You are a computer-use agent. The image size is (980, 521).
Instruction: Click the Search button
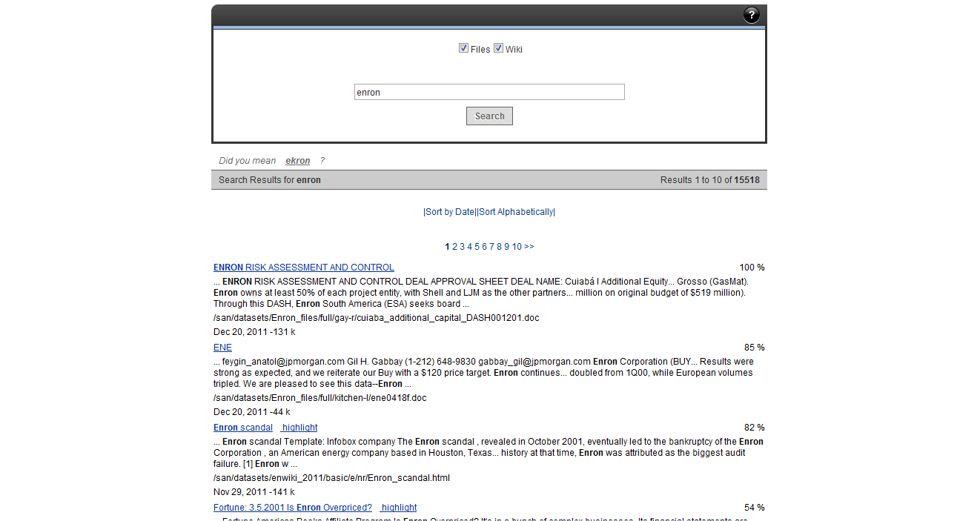click(x=489, y=116)
